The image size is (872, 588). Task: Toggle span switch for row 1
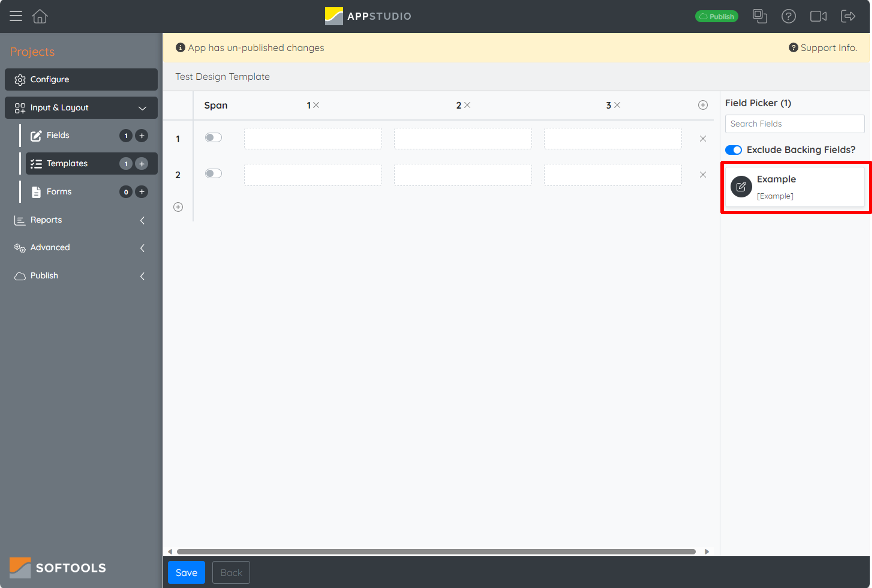[x=213, y=138]
